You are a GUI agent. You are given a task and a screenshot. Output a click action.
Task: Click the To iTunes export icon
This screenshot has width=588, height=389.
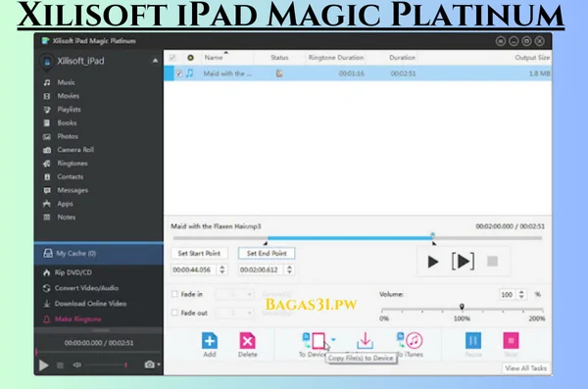[410, 341]
